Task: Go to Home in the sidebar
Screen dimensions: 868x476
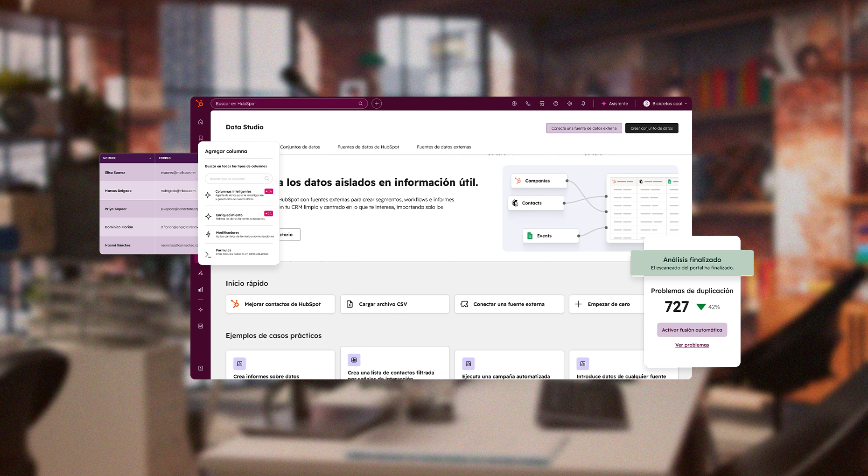Action: point(201,122)
